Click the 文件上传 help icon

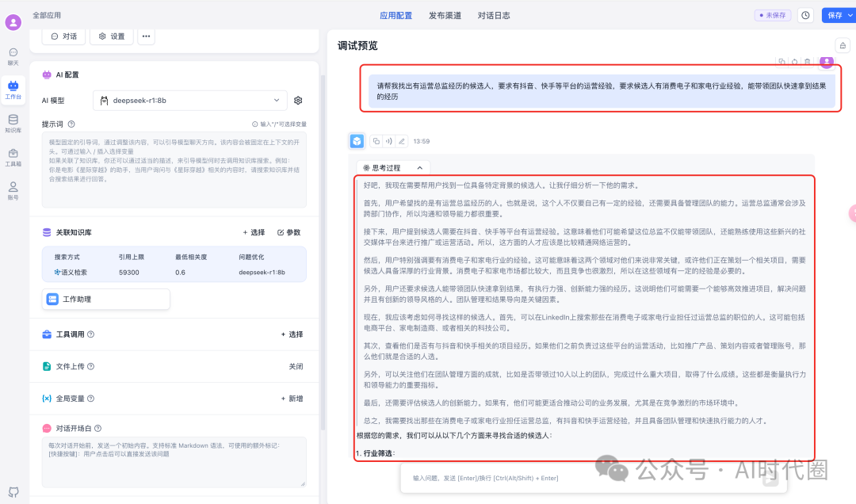[x=90, y=366]
